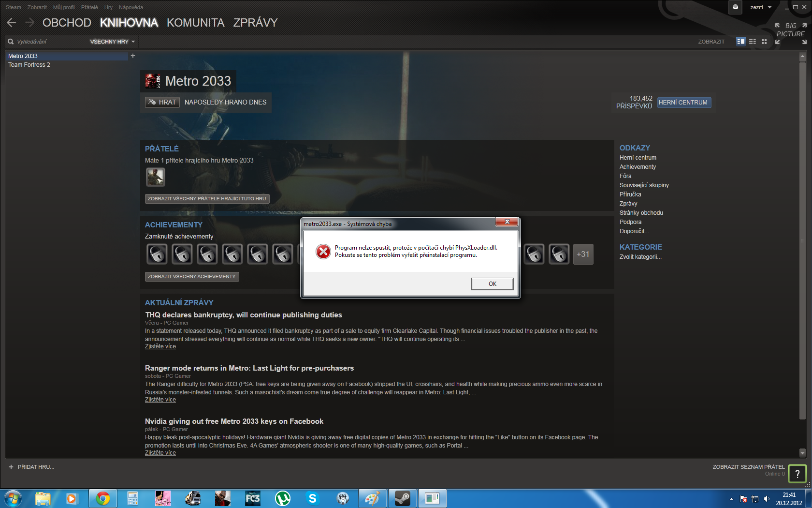This screenshot has height=508, width=812.
Task: Open the Fóra link
Action: 625,176
